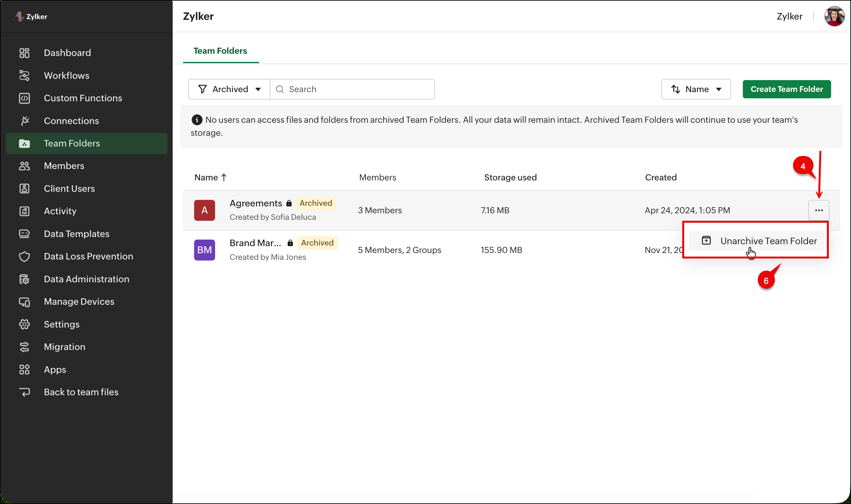Open the Connections plug icon
The height and width of the screenshot is (504, 851).
(x=24, y=120)
